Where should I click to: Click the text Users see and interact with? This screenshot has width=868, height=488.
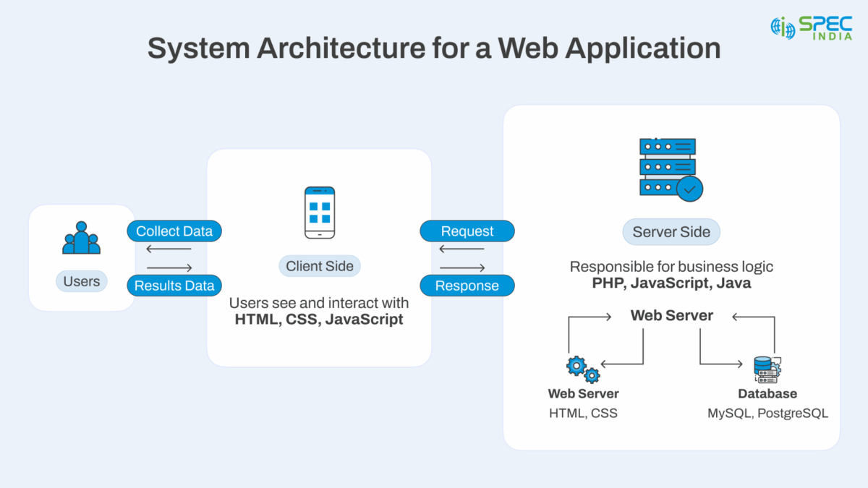click(319, 303)
